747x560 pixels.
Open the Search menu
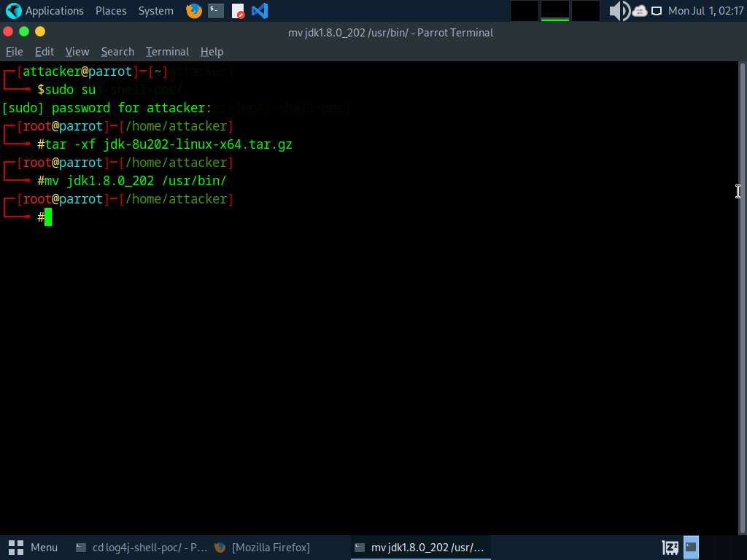(x=117, y=52)
